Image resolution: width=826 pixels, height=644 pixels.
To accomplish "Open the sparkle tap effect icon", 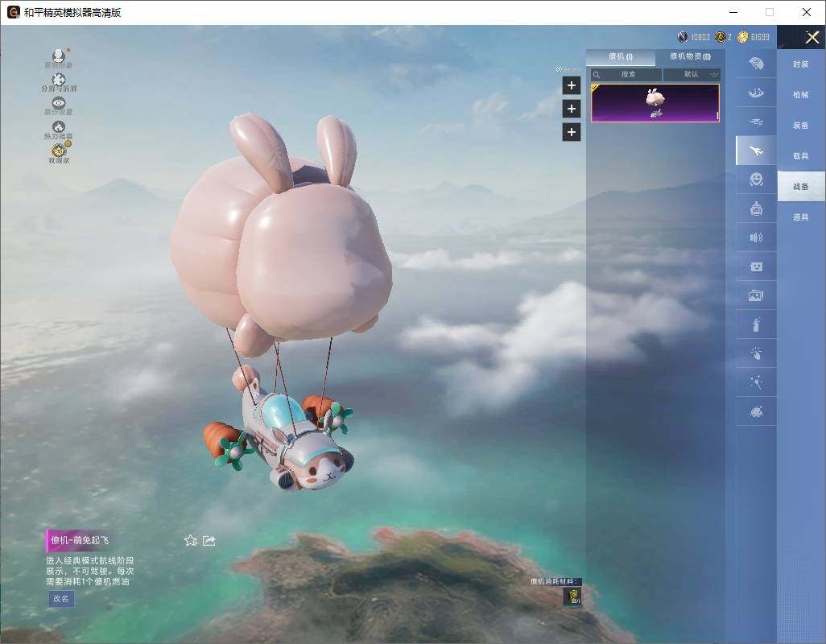I will (x=756, y=353).
